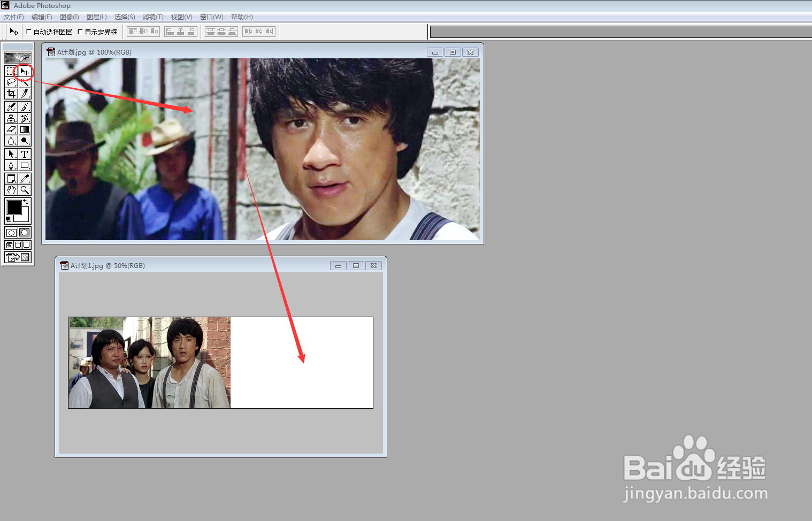The width and height of the screenshot is (812, 521).
Task: Open the 滤镜(T) menu
Action: [153, 17]
